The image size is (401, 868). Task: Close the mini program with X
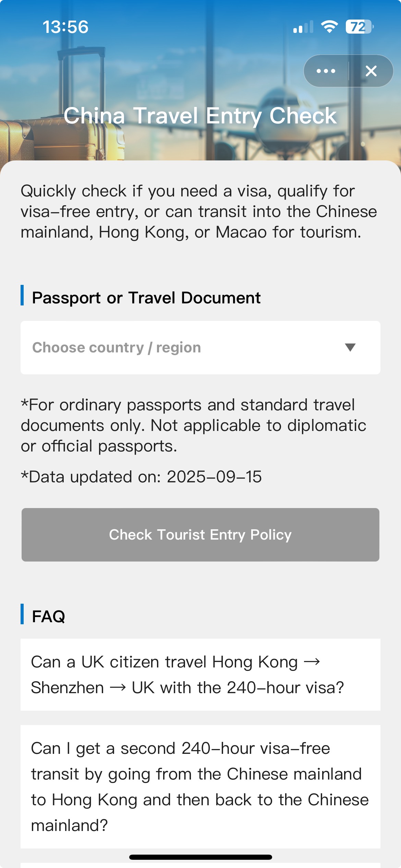(371, 71)
